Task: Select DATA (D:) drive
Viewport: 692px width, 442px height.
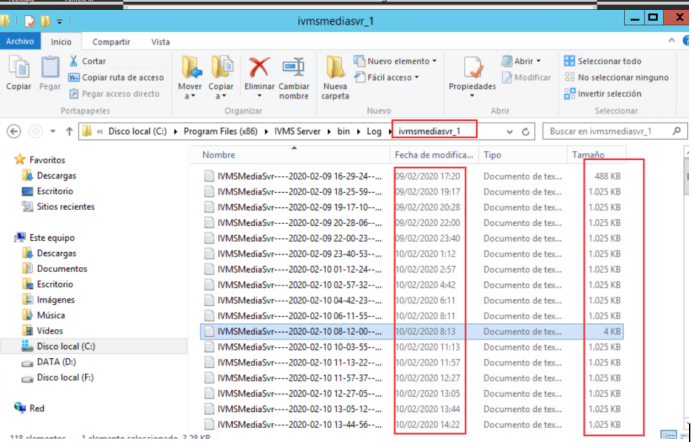Action: (49, 362)
